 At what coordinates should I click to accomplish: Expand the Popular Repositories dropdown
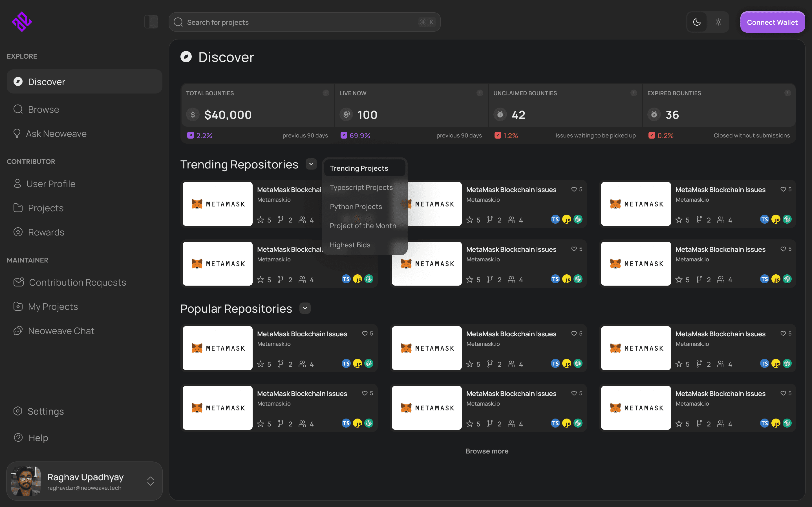point(305,308)
